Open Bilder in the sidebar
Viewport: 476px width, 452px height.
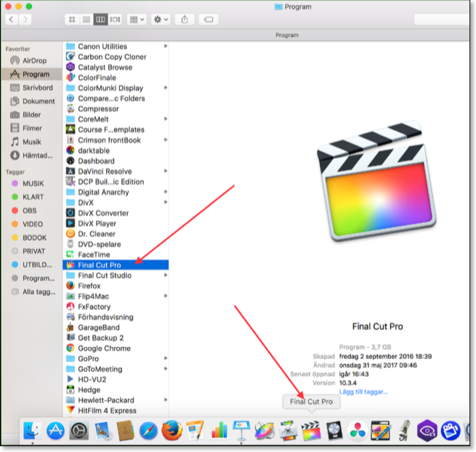click(31, 115)
